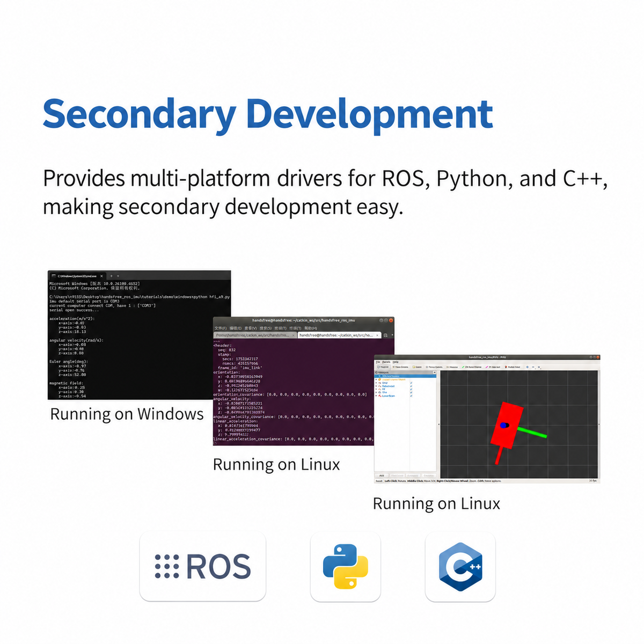Add new tab in Windows terminal
Screen dimensions: 644x644
click(111, 276)
